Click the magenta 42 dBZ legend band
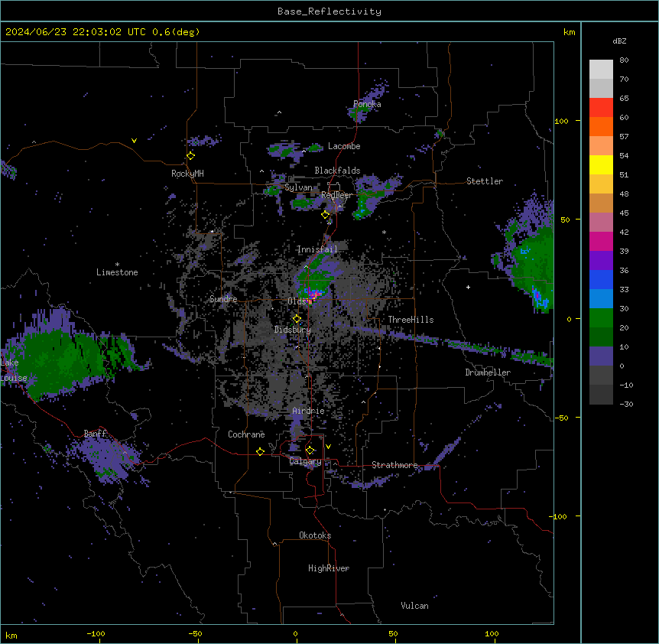Image resolution: width=659 pixels, height=644 pixels. [601, 241]
